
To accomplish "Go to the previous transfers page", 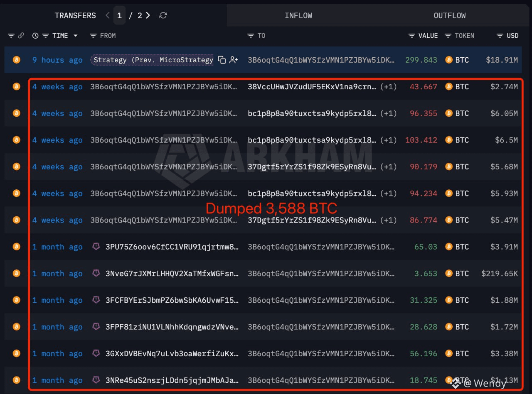I will [108, 15].
